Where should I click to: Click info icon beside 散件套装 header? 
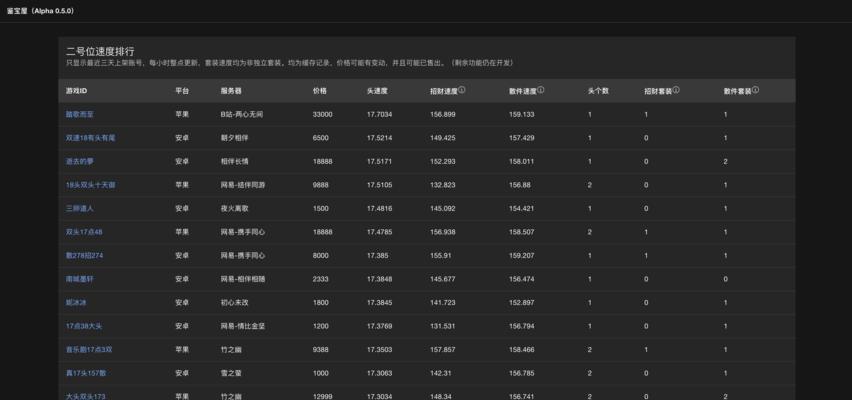[x=755, y=90]
